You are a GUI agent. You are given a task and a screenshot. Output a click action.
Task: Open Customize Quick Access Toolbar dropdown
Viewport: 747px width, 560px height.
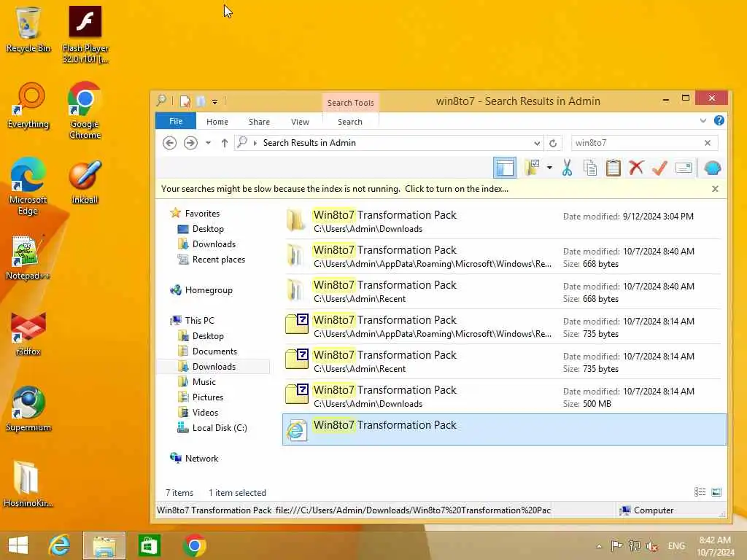point(215,101)
